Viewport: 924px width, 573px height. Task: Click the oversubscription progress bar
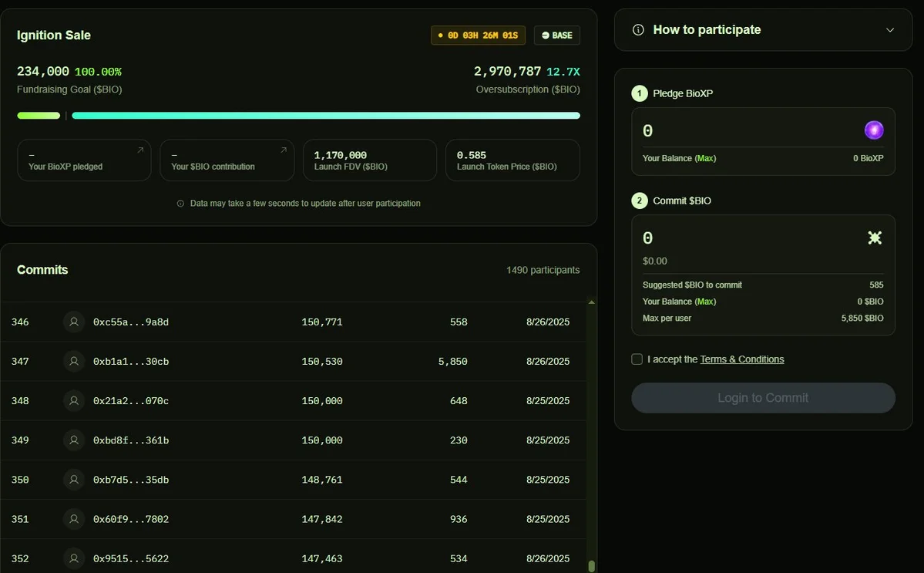325,116
